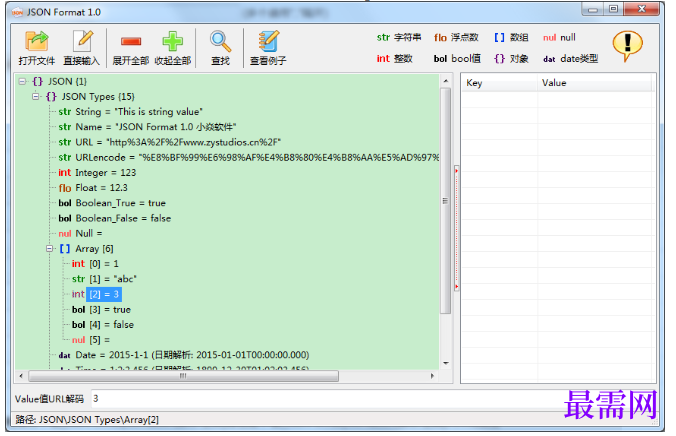Select the Boolean_False = false row

click(123, 218)
